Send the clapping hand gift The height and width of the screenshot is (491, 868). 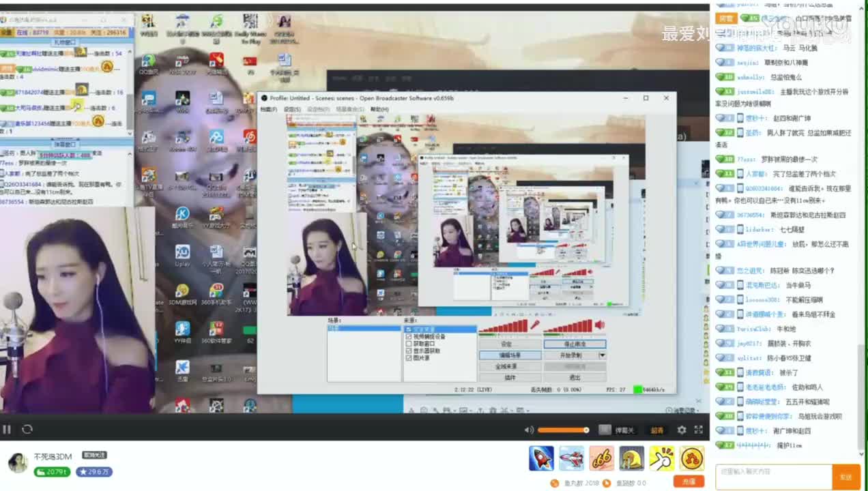(661, 458)
